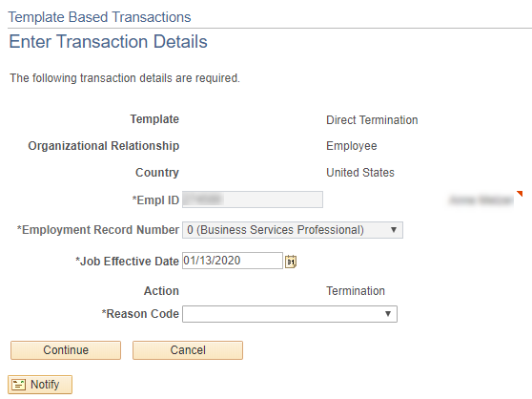532x399 pixels.
Task: Select the United States country value
Action: [360, 173]
